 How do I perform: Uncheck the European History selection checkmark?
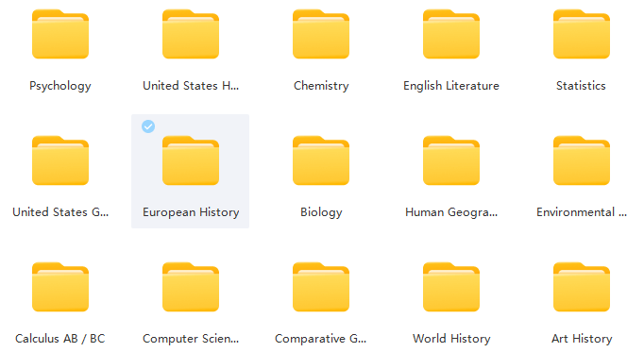148,126
